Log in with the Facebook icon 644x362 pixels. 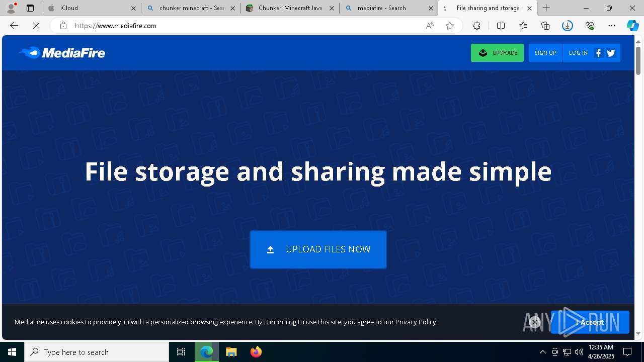point(598,53)
